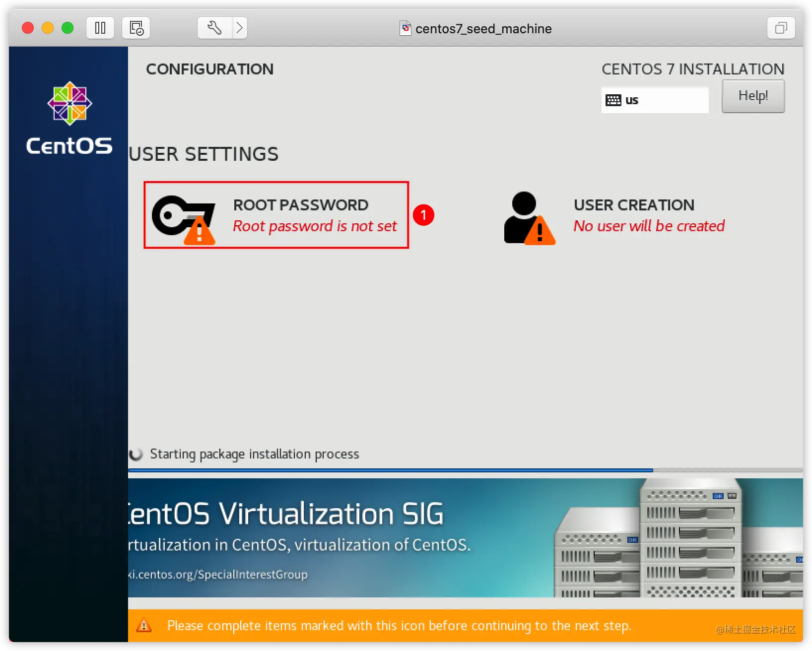Click the CENTOS 7 INSTALLATION title

pyautogui.click(x=693, y=69)
